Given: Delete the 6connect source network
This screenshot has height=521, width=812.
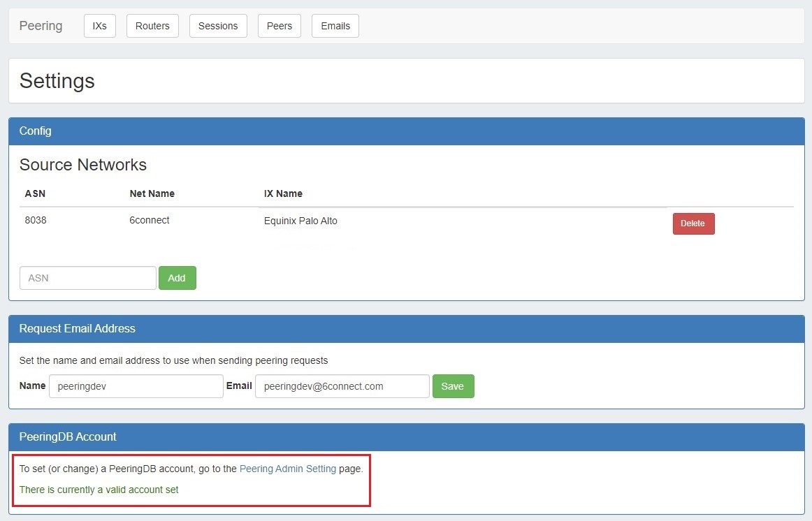Looking at the screenshot, I should click(693, 223).
